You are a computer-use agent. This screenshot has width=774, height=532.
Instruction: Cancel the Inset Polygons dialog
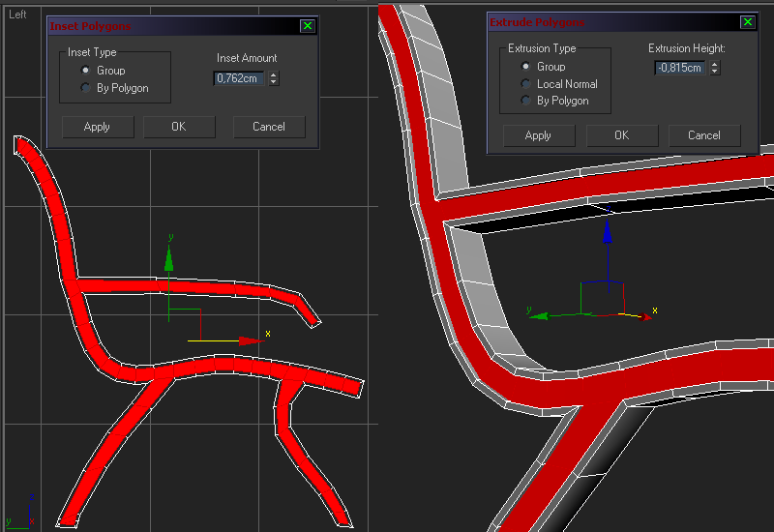coord(269,127)
